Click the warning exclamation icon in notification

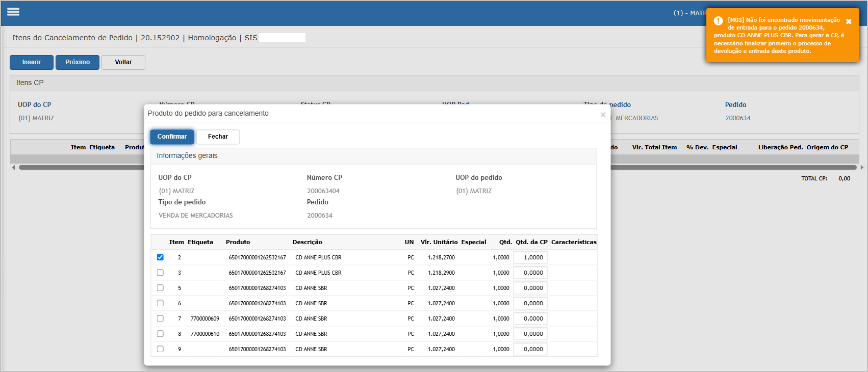[718, 21]
